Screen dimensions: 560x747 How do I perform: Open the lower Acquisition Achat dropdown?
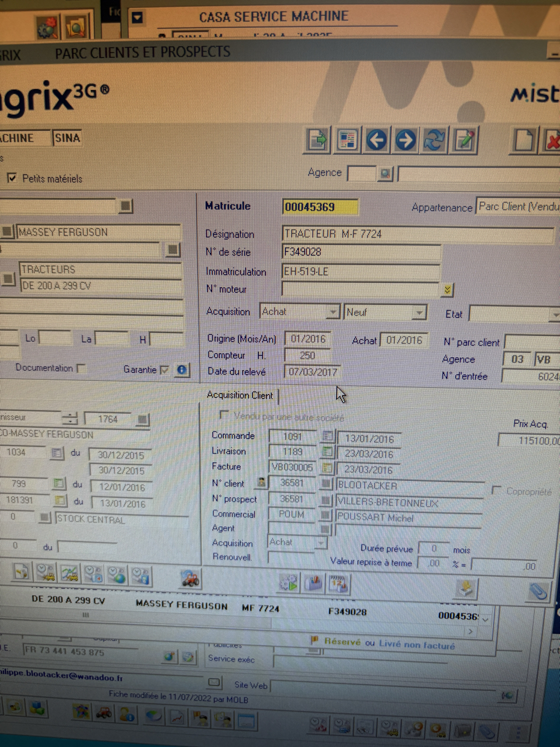[x=320, y=542]
